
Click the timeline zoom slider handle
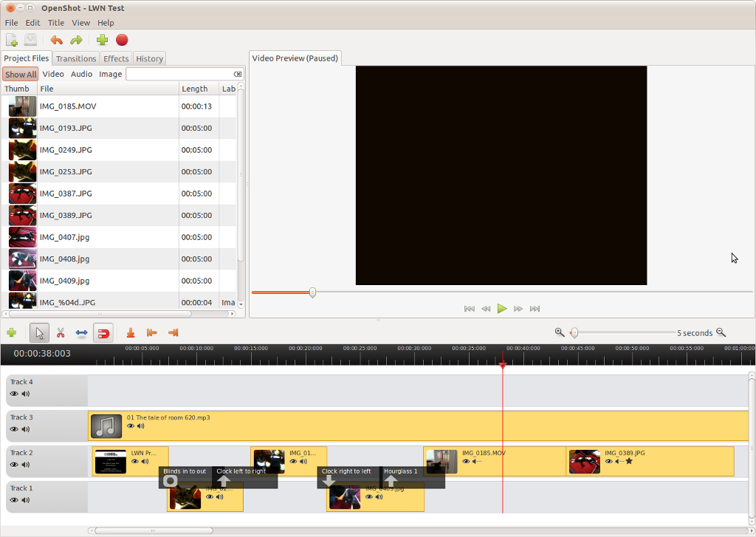(574, 333)
